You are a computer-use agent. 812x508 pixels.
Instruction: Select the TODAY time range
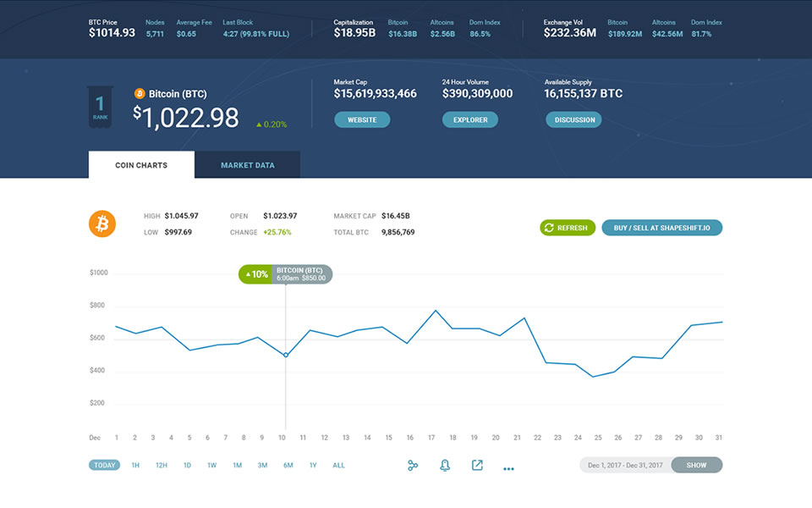click(x=105, y=465)
